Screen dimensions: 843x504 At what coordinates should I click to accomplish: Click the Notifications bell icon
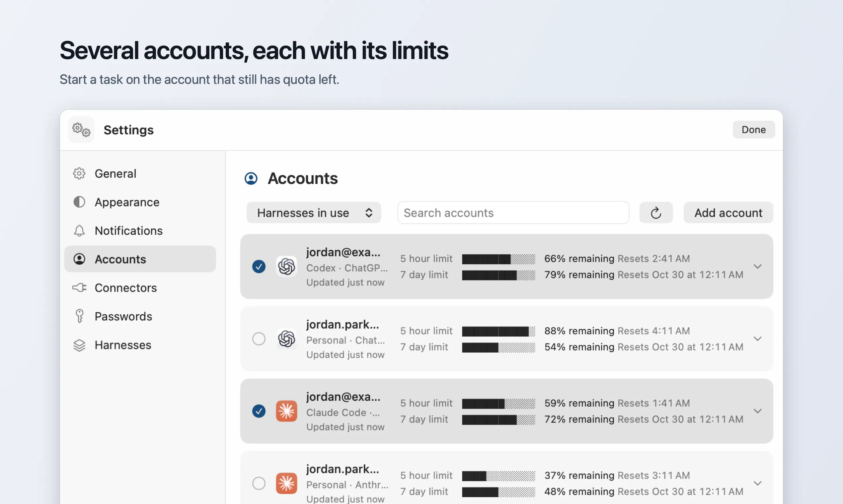pyautogui.click(x=79, y=230)
